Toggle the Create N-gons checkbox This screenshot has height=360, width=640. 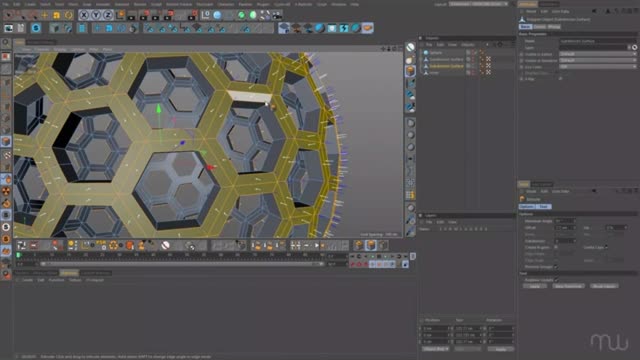click(x=556, y=247)
